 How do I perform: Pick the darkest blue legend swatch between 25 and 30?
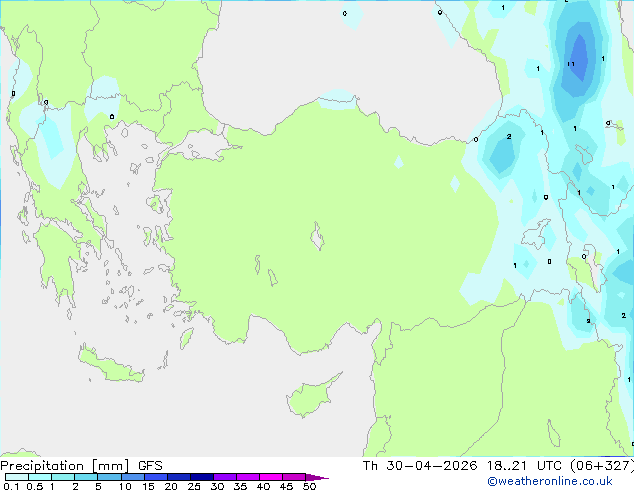tap(202, 477)
